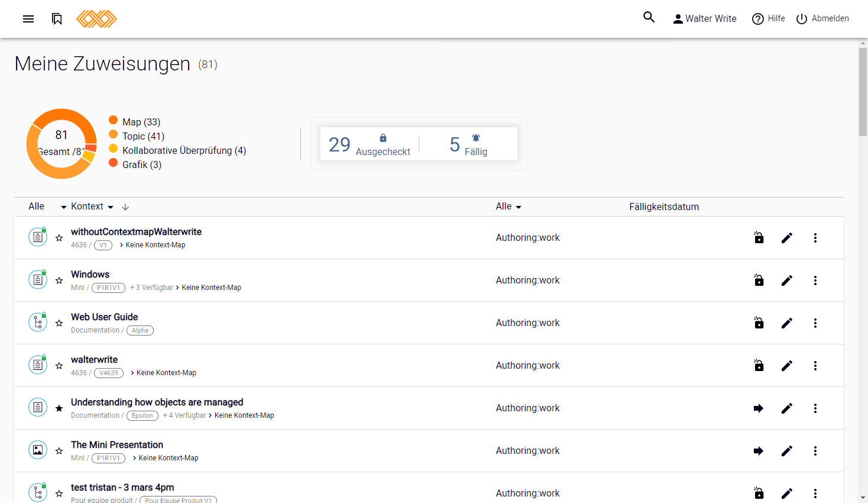Open Hilfe help link
The height and width of the screenshot is (503, 868).
click(x=769, y=19)
